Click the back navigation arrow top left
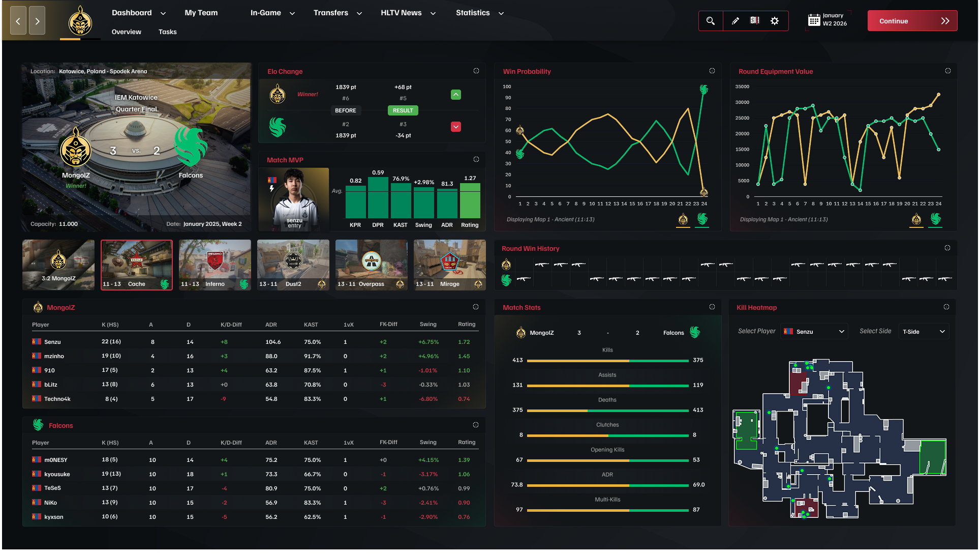980x555 pixels. tap(18, 20)
